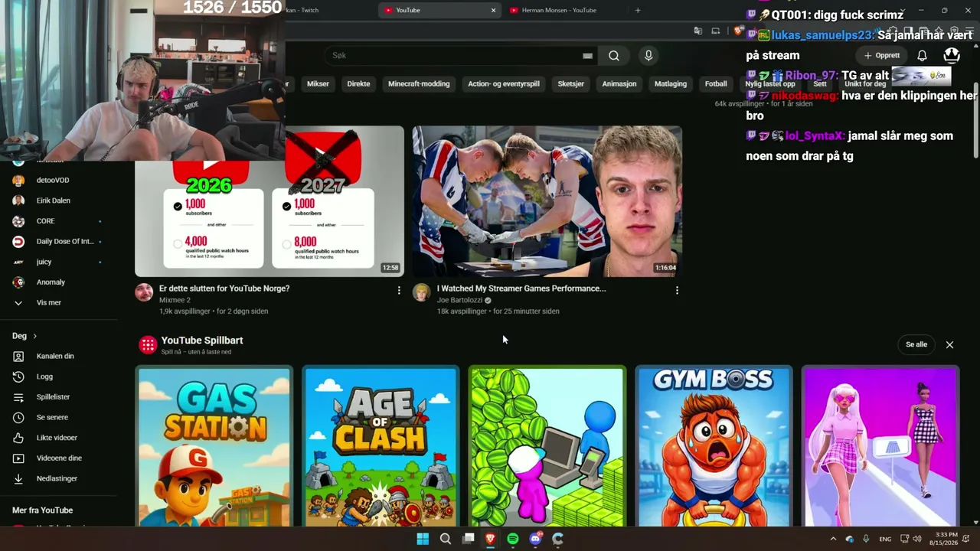Launch the Gym Boss game card
The height and width of the screenshot is (551, 980).
[714, 447]
